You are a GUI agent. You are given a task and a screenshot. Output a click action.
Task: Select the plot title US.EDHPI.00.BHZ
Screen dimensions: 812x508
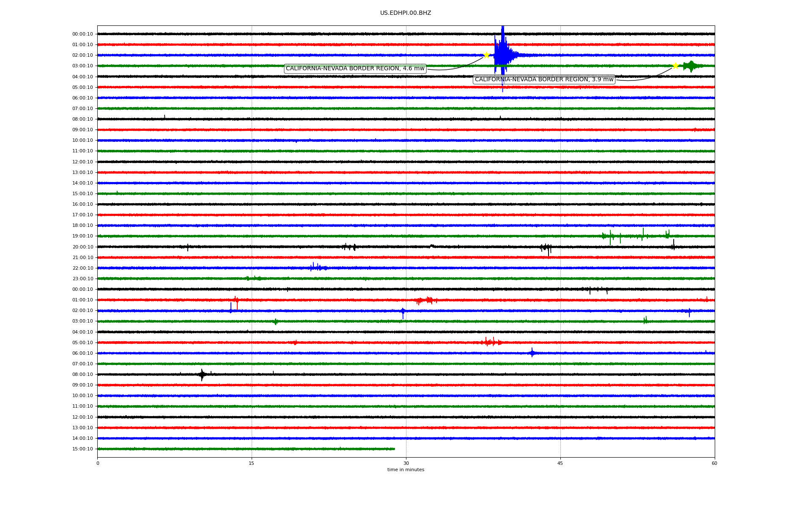click(406, 13)
